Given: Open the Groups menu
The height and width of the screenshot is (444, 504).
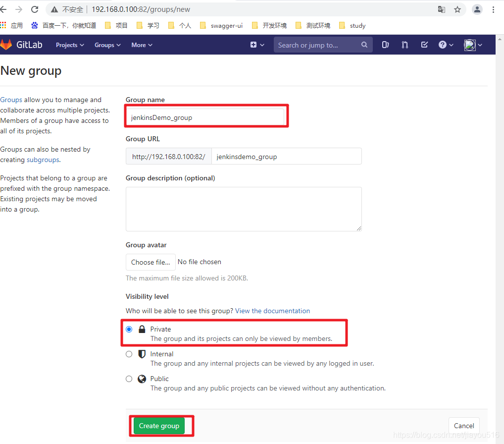Looking at the screenshot, I should click(x=107, y=45).
